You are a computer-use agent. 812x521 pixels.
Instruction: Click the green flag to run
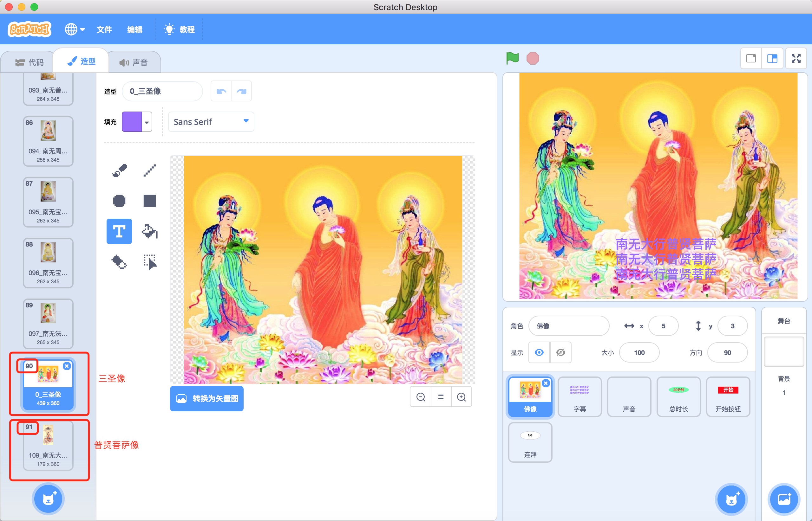pos(512,58)
